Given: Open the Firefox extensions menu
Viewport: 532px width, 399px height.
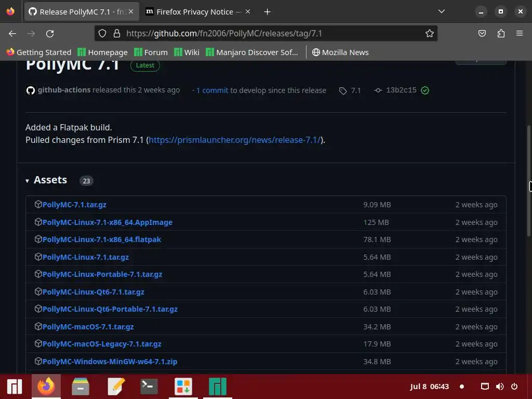Looking at the screenshot, I should pyautogui.click(x=501, y=33).
